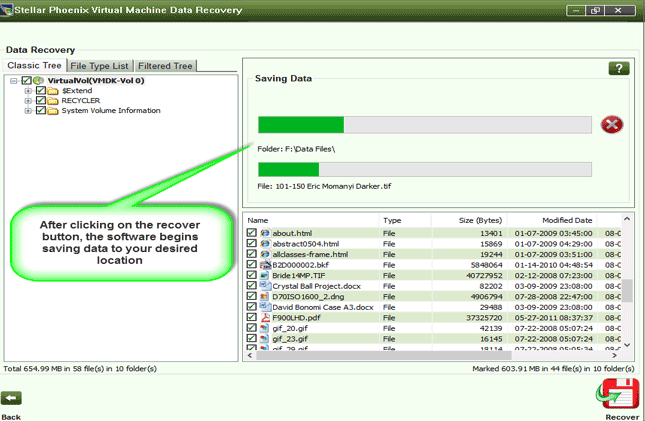The image size is (645, 421).
Task: Sort files by the Type column header
Action: point(405,220)
